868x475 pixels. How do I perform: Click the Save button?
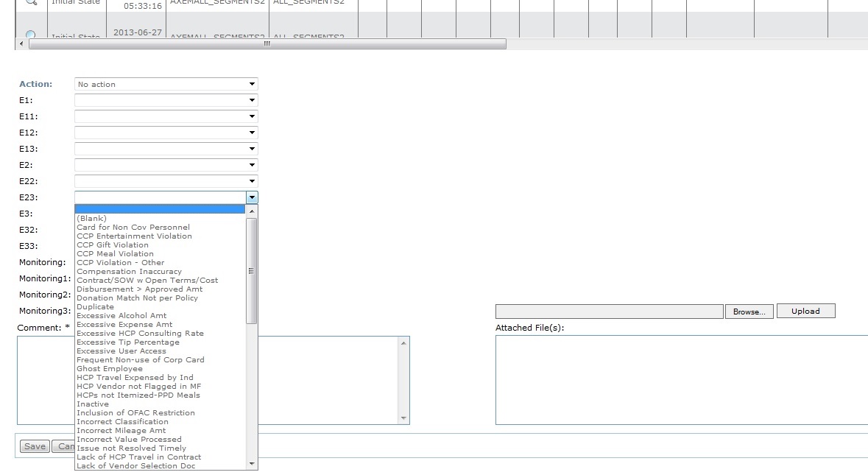click(34, 446)
